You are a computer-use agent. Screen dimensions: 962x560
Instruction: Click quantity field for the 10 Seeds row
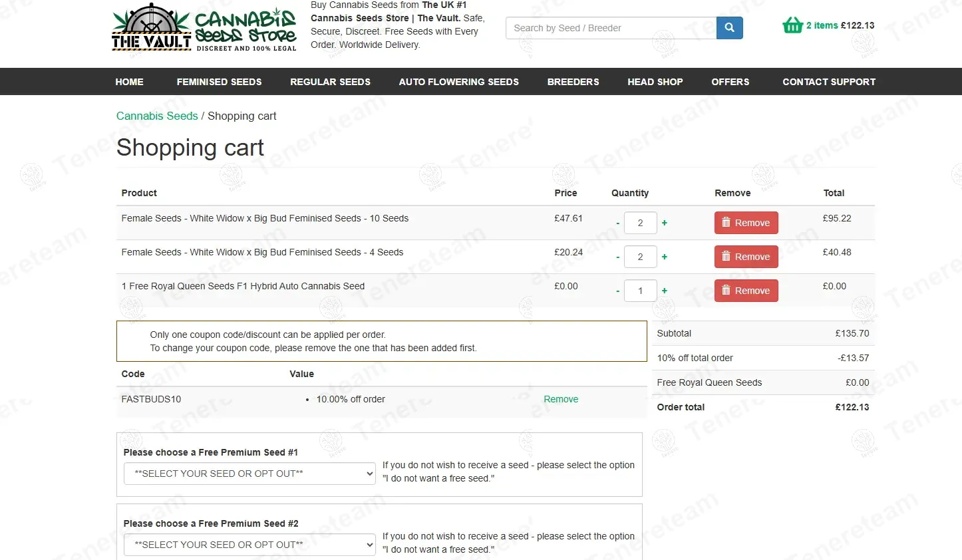(640, 223)
